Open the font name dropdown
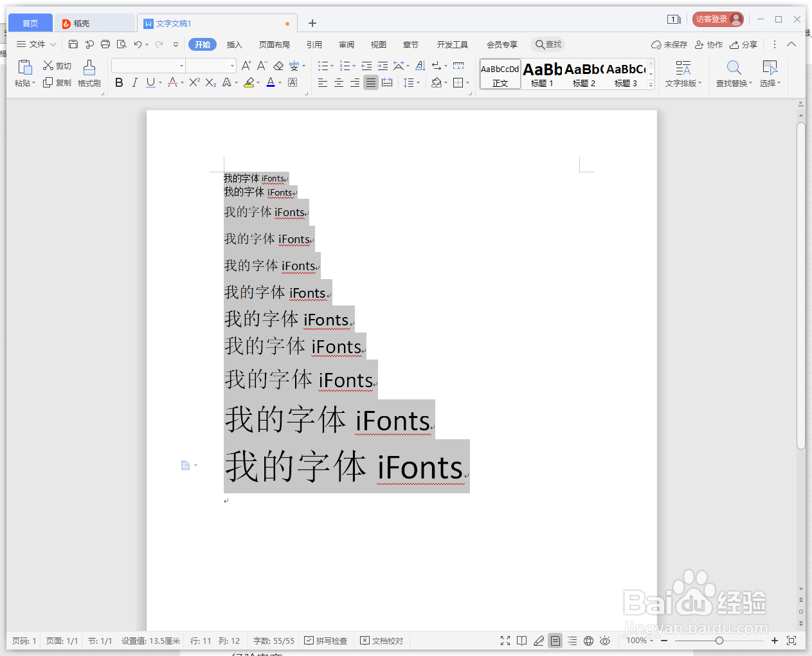 [182, 66]
